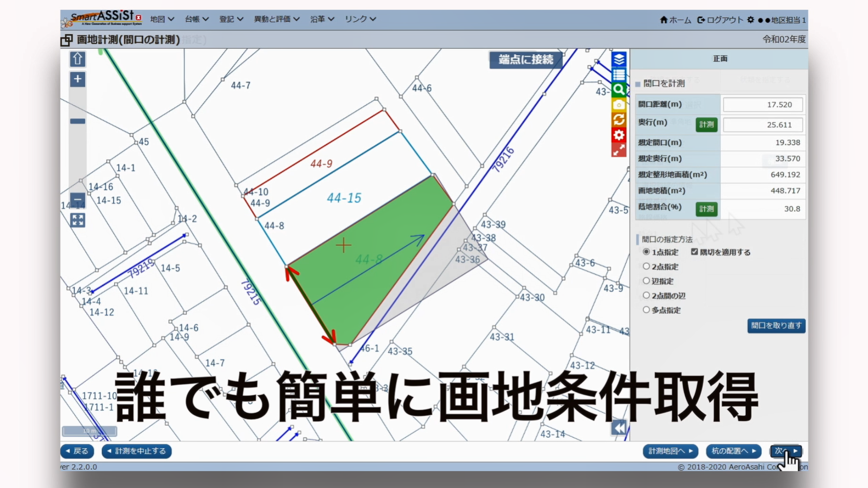Click the map zoom in plus button
The height and width of the screenshot is (488, 868).
[78, 79]
